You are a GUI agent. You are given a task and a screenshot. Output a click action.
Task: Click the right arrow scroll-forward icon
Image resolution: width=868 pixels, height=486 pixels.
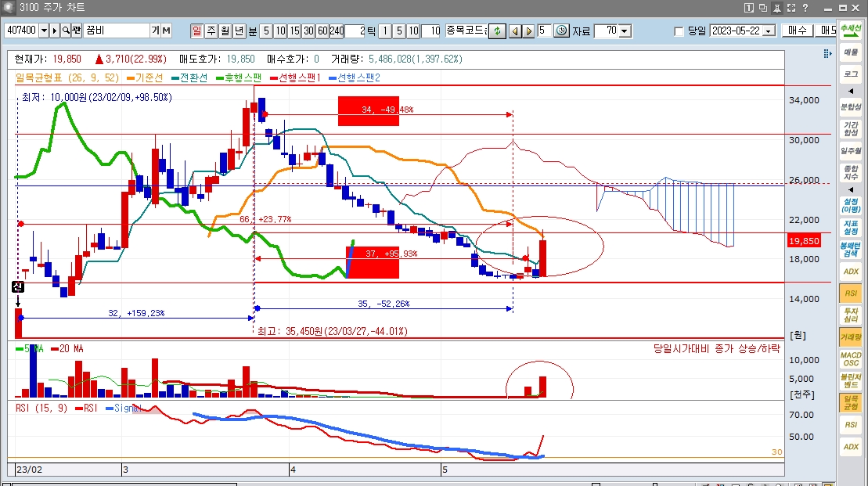(528, 31)
